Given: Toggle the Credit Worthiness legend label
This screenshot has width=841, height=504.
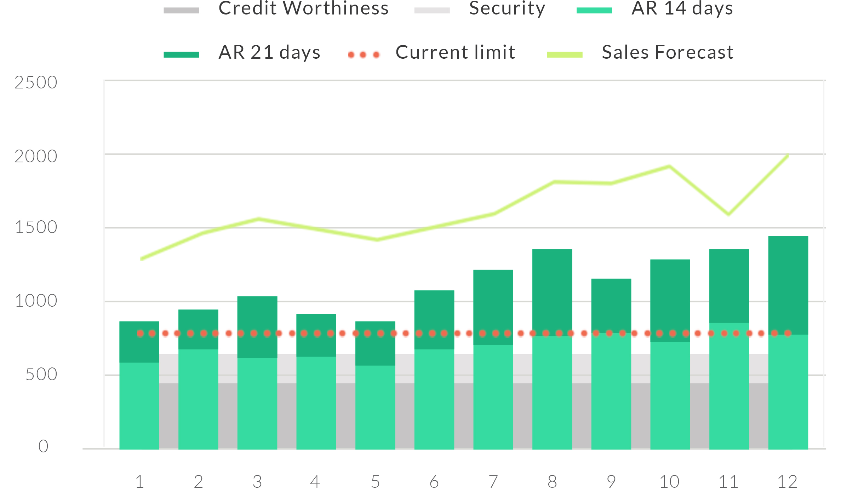Looking at the screenshot, I should pos(303,8).
